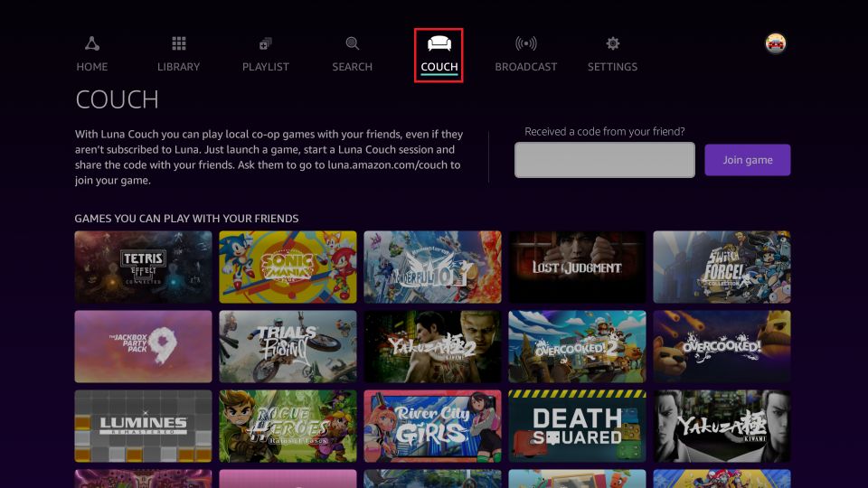The image size is (868, 488).
Task: Select the Lumines Remastered tile
Action: point(144,426)
